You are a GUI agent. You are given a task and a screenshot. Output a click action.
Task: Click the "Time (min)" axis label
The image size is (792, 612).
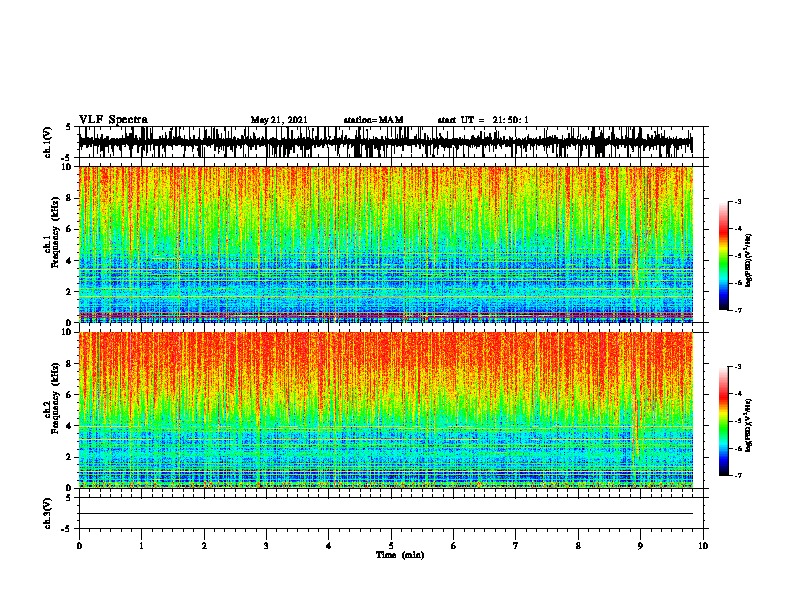[400, 555]
